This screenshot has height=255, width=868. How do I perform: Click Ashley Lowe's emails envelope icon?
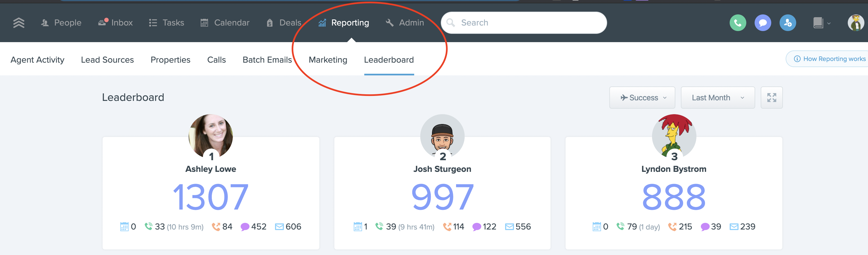coord(279,227)
